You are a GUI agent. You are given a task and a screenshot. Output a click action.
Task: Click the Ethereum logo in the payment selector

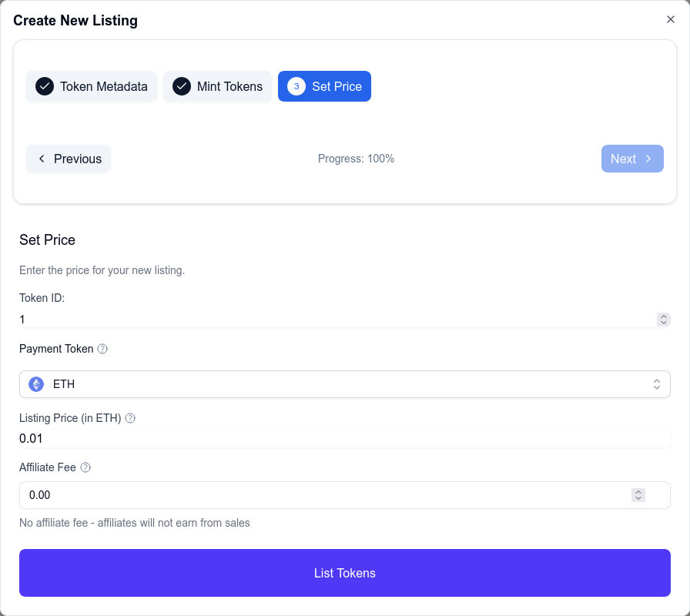coord(35,383)
